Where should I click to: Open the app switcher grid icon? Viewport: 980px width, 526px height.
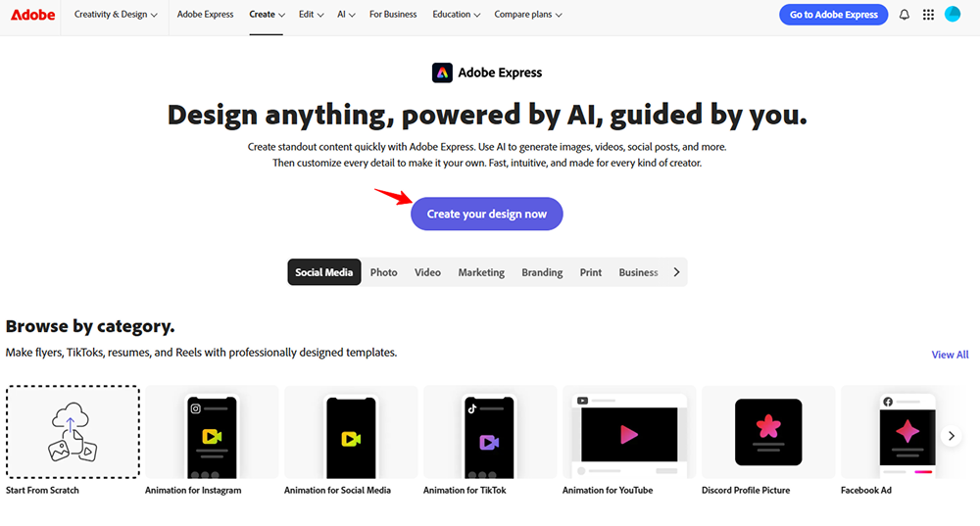pyautogui.click(x=928, y=15)
